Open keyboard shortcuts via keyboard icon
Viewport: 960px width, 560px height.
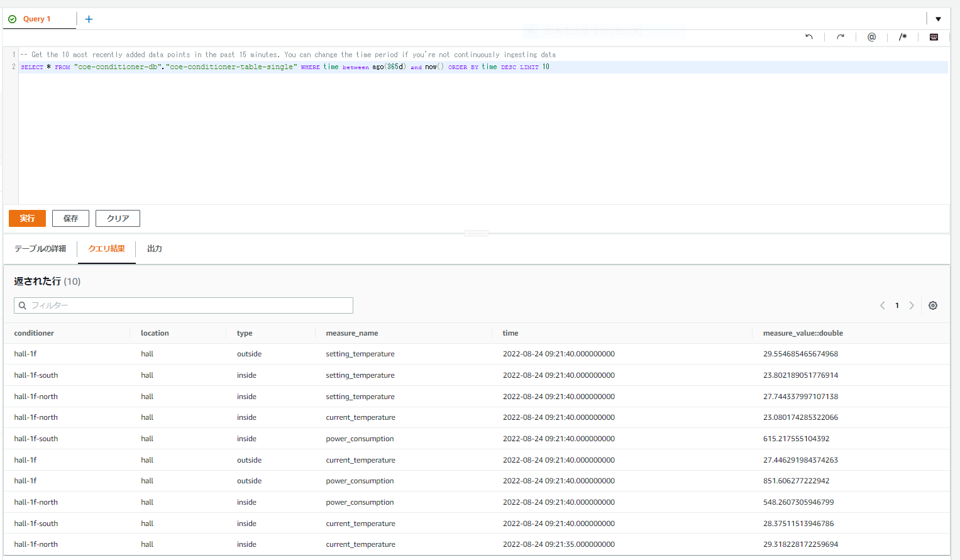click(934, 37)
